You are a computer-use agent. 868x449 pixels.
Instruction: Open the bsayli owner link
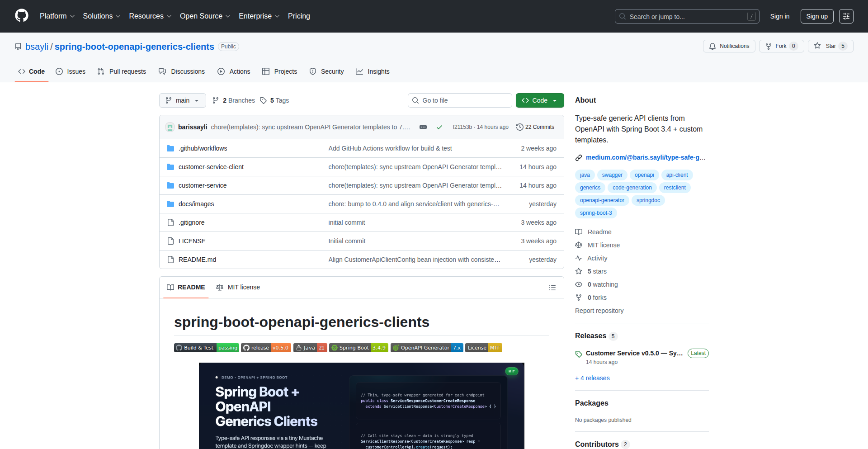click(37, 47)
